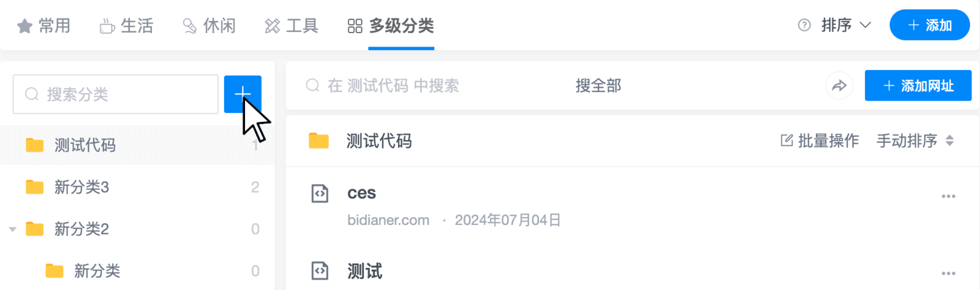Screen dimensions: 980x290
Task: Click the 搜全部 link
Action: (598, 86)
